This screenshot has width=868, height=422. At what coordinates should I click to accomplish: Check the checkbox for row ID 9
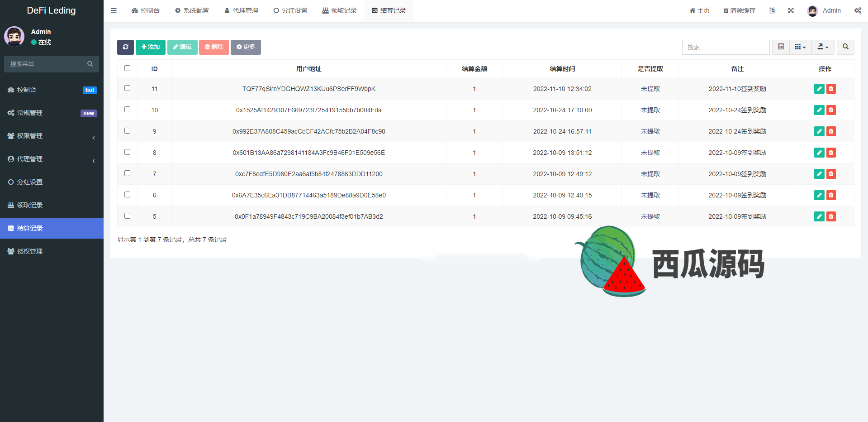point(127,131)
